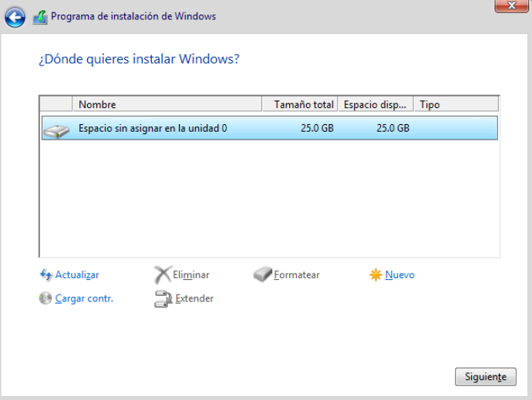
Task: Click the Actualizar refresh arrows icon
Action: click(45, 274)
